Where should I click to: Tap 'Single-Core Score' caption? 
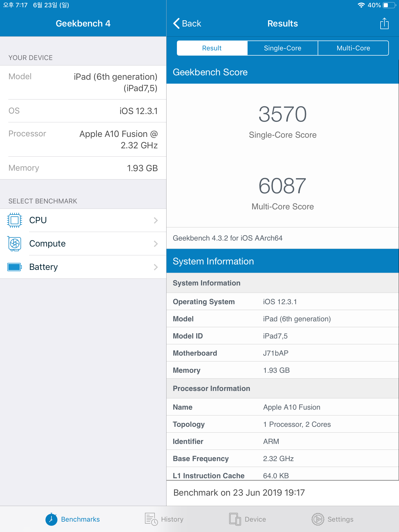[x=283, y=135]
